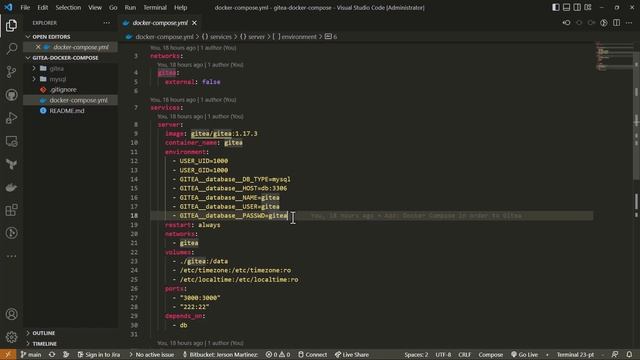640x360 pixels.
Task: Open the Help menu
Action: pyautogui.click(x=180, y=7)
